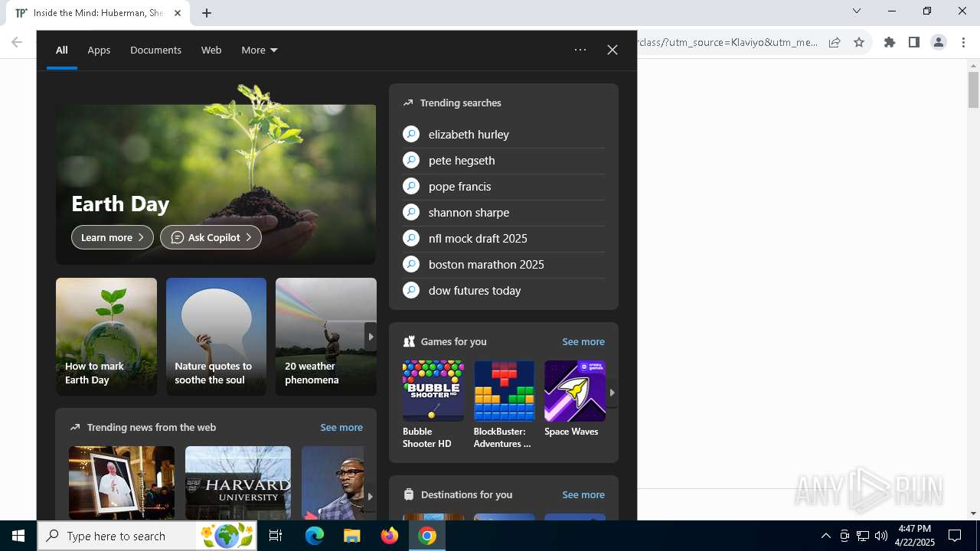Search trending term elizabeth hurley

click(x=504, y=134)
